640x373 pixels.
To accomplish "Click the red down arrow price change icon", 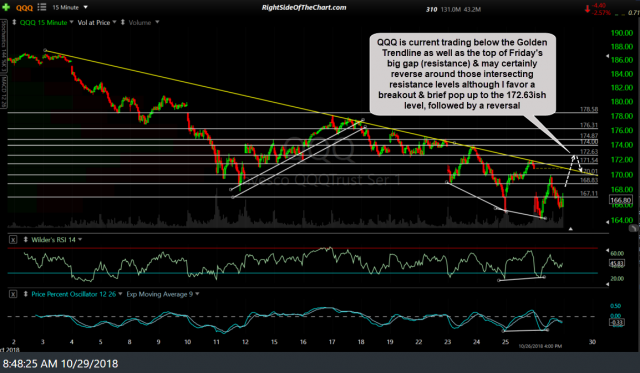I will (587, 9).
